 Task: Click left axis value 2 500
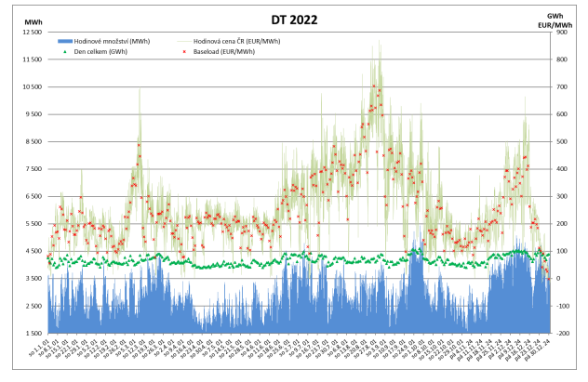(x=33, y=306)
